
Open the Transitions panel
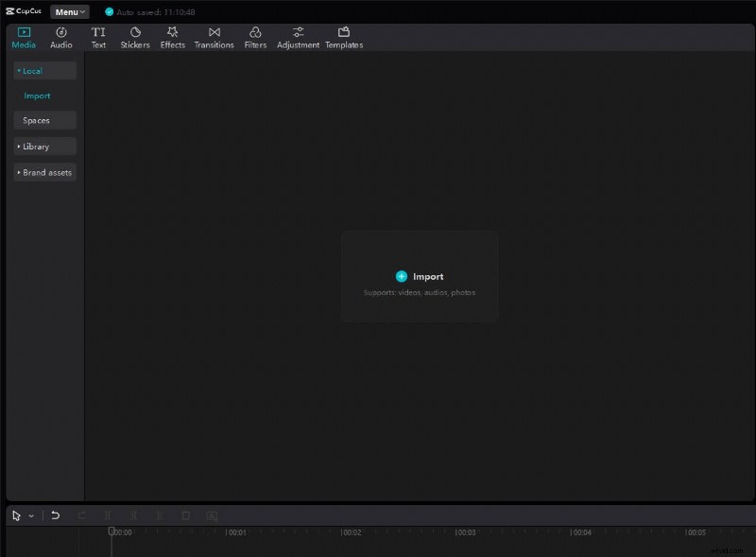point(214,37)
